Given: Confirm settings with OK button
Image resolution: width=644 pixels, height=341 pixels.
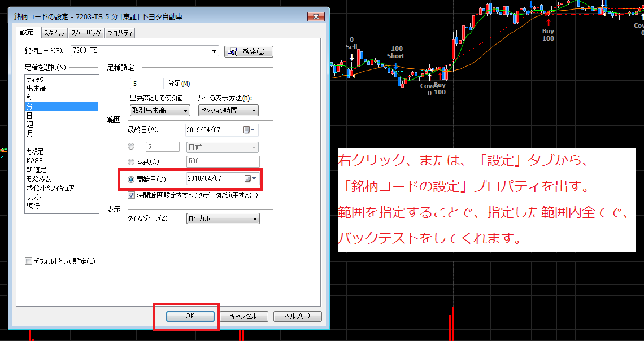Looking at the screenshot, I should (190, 316).
